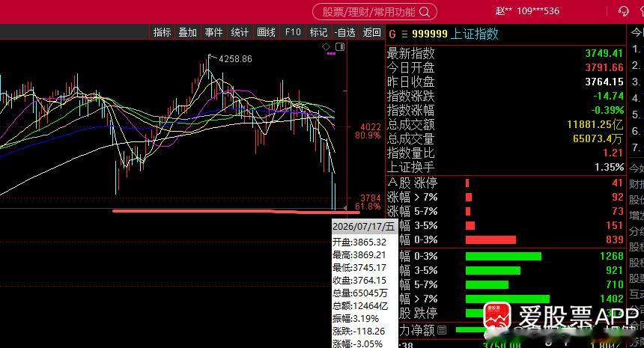This screenshot has width=644, height=348.
Task: Click the red 涨幅5-7% count 73
Action: (618, 211)
